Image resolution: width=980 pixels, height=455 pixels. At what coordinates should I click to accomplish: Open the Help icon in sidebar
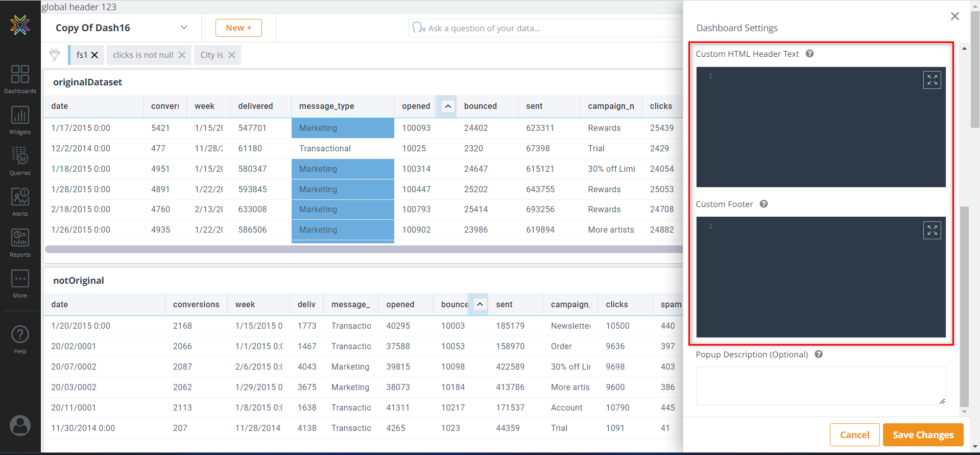(x=20, y=339)
